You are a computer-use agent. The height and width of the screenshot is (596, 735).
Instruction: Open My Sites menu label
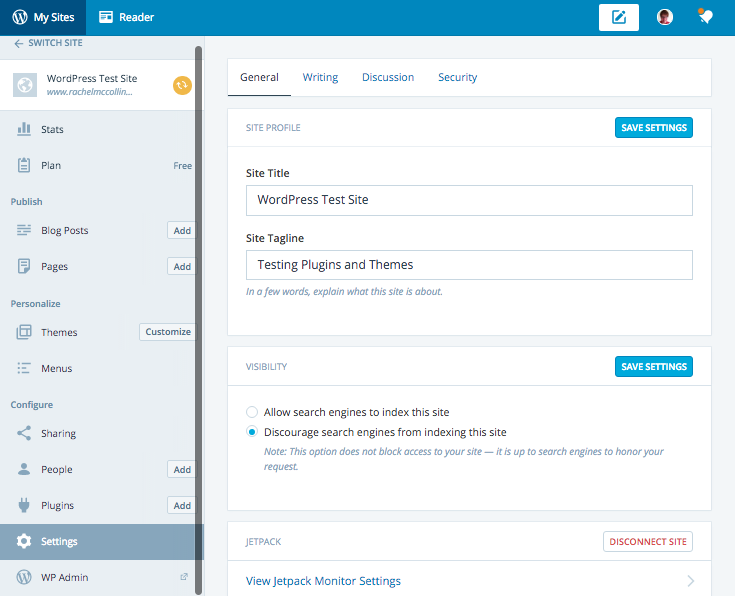coord(54,17)
